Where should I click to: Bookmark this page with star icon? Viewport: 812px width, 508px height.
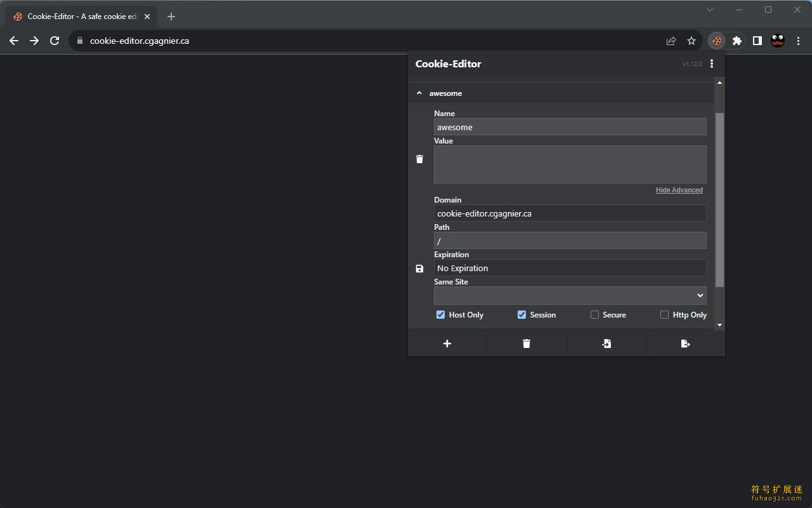[691, 41]
